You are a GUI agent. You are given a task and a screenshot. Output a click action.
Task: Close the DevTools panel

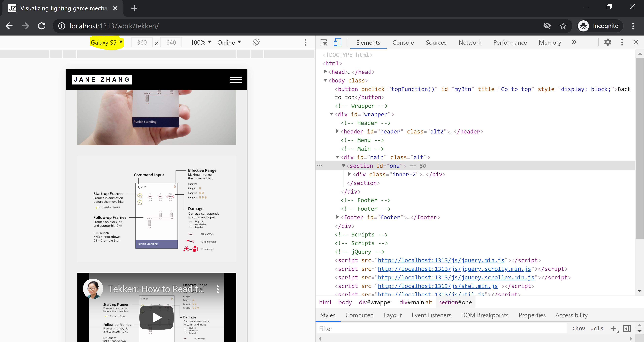[636, 42]
